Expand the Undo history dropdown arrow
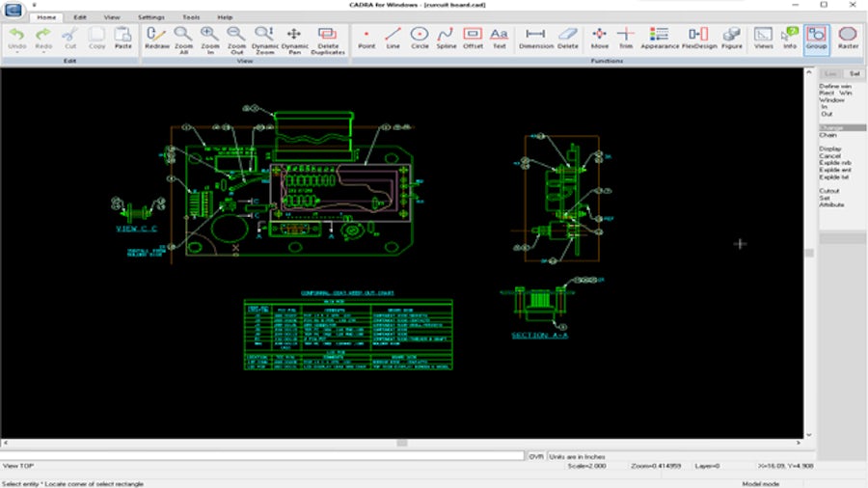The height and width of the screenshot is (488, 868). [x=17, y=52]
